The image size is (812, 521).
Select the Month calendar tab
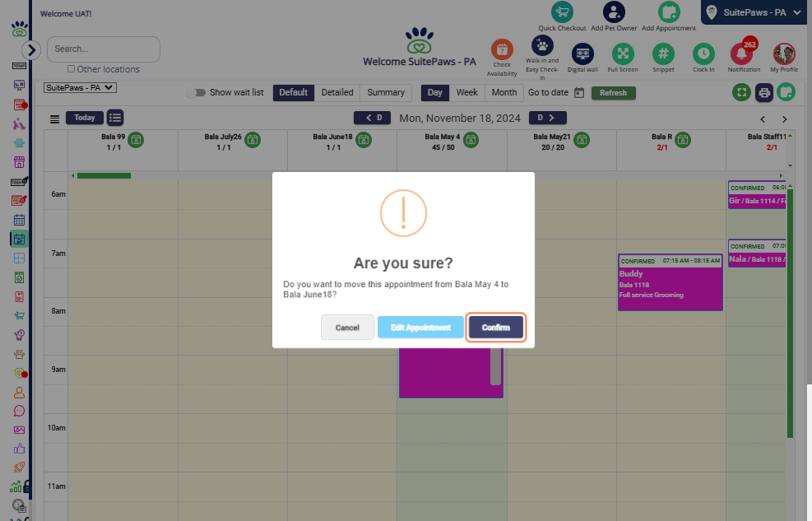tap(503, 93)
